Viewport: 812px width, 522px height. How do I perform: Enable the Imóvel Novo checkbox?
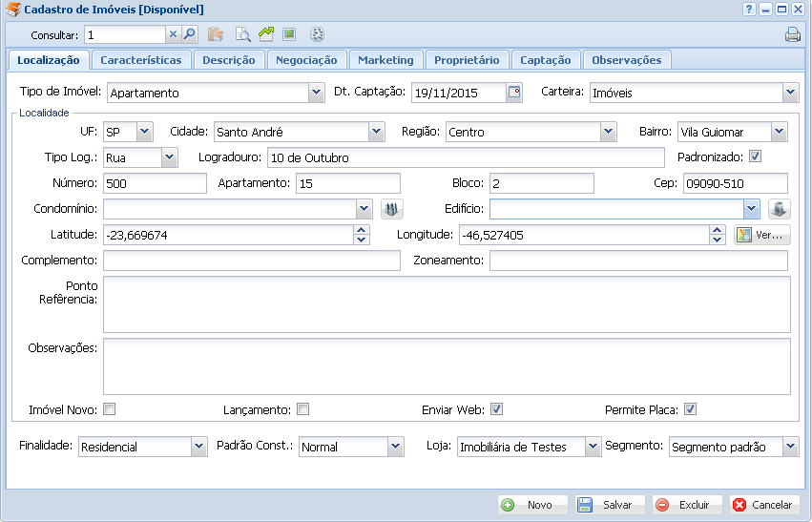(x=110, y=409)
